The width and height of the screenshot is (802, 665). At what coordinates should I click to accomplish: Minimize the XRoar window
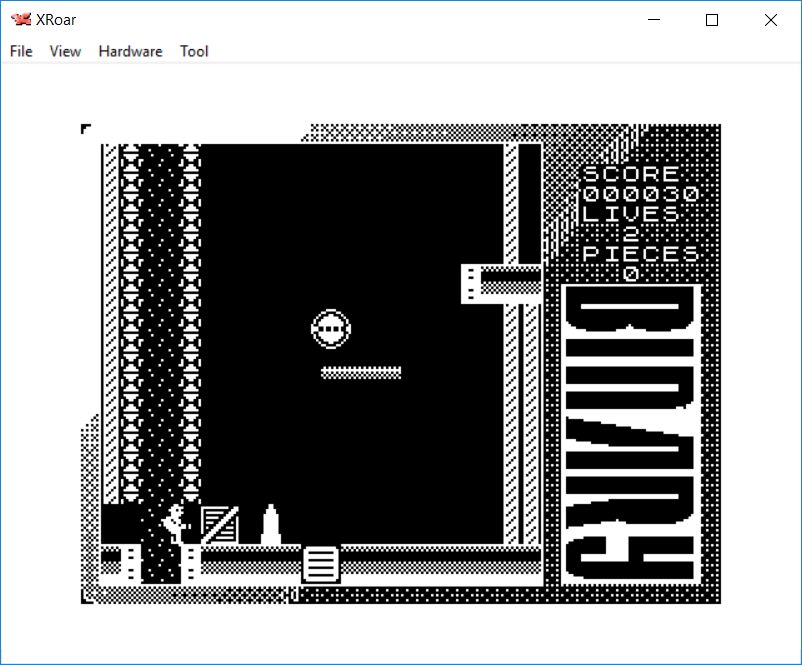(654, 20)
